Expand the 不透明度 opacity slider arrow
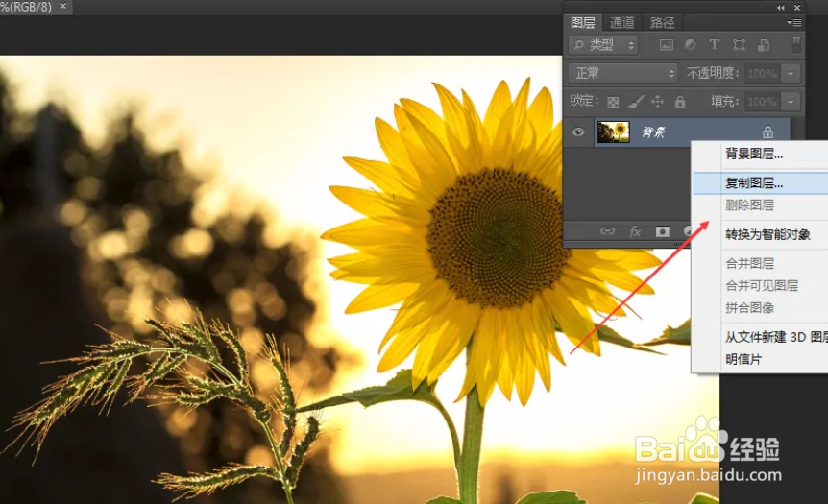Viewport: 828px width, 504px height. 791,74
